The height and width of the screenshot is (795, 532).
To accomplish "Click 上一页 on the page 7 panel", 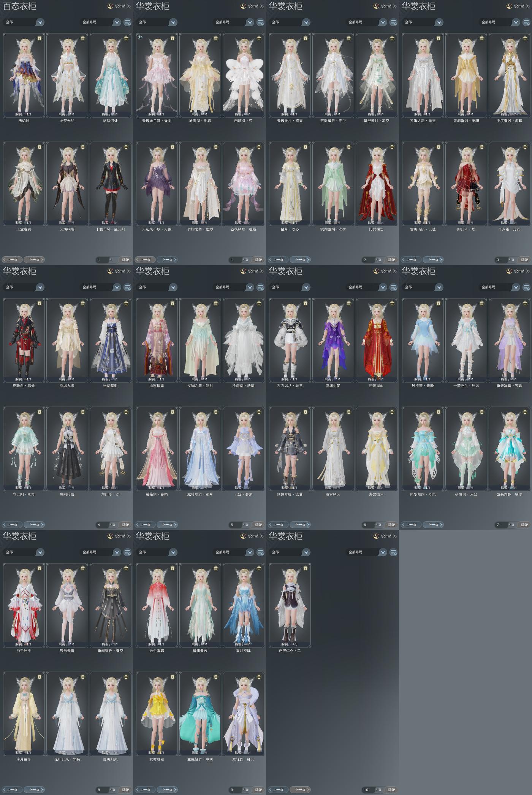I will click(411, 525).
